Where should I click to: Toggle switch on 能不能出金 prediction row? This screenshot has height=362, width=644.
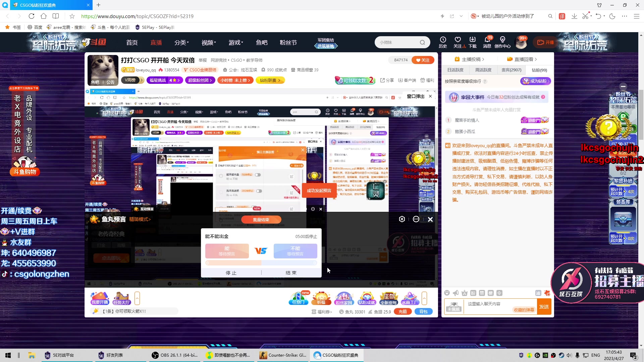258,175
